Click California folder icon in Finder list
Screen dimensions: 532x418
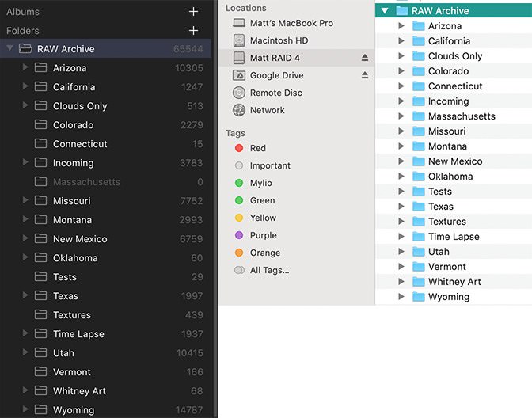coord(419,41)
